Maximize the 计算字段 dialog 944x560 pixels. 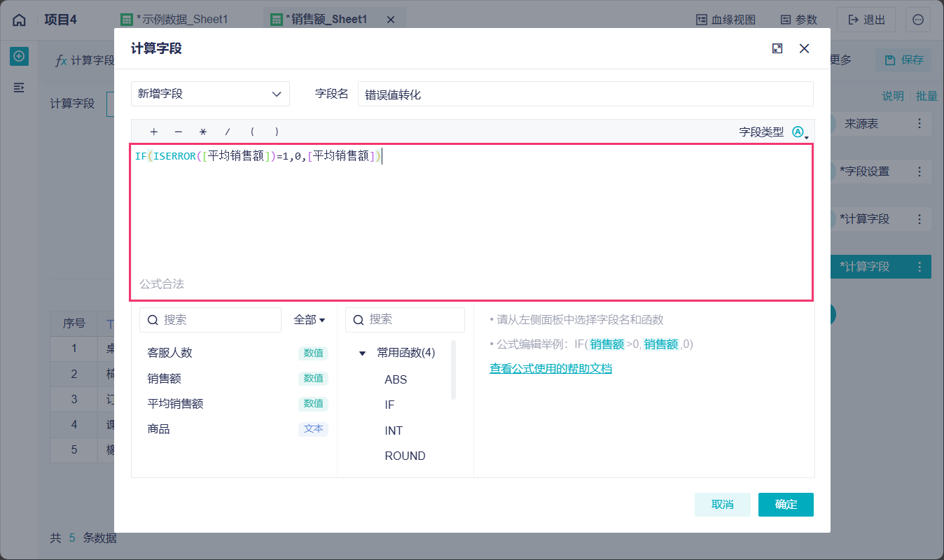(x=777, y=48)
